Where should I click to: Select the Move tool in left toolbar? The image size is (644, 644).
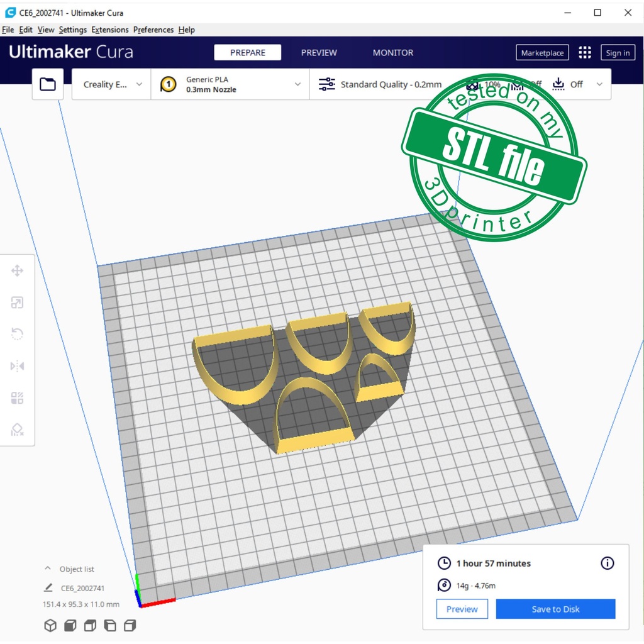(17, 271)
